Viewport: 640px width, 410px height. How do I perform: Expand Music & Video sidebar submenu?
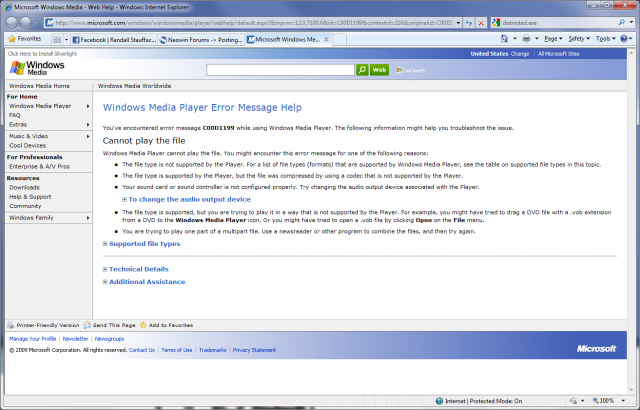pyautogui.click(x=88, y=136)
